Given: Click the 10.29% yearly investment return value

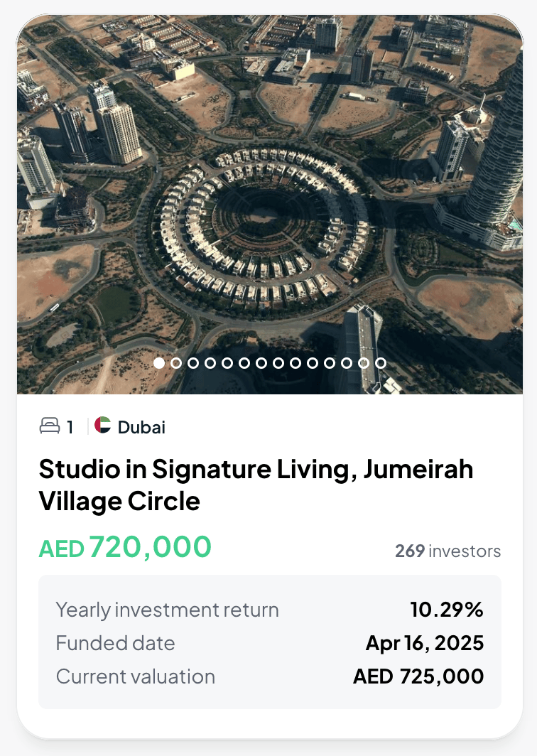Looking at the screenshot, I should (x=447, y=610).
